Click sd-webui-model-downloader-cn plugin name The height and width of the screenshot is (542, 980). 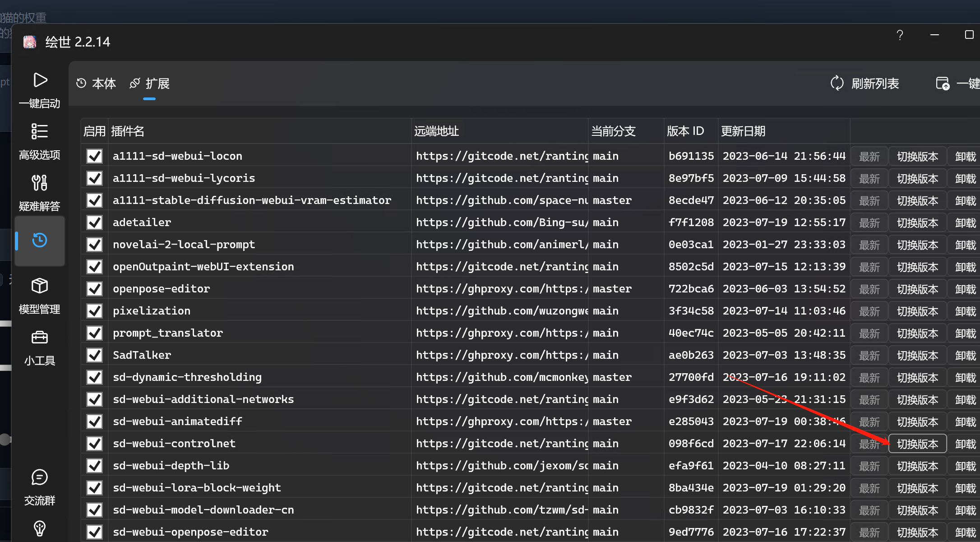203,510
